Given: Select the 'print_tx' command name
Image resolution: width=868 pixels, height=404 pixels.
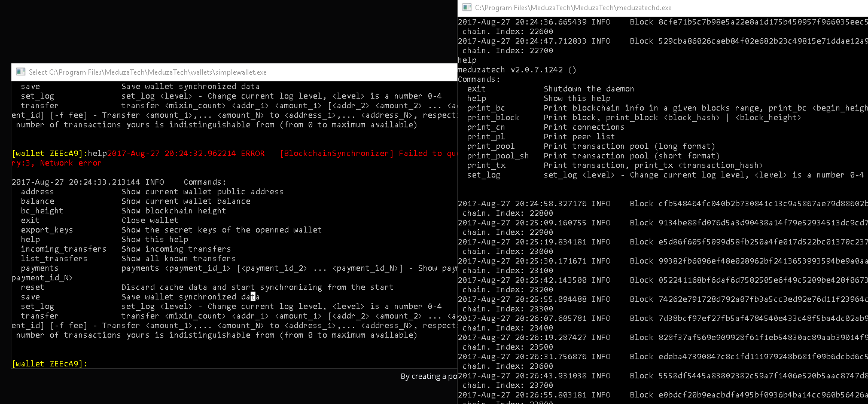Looking at the screenshot, I should pyautogui.click(x=486, y=166).
